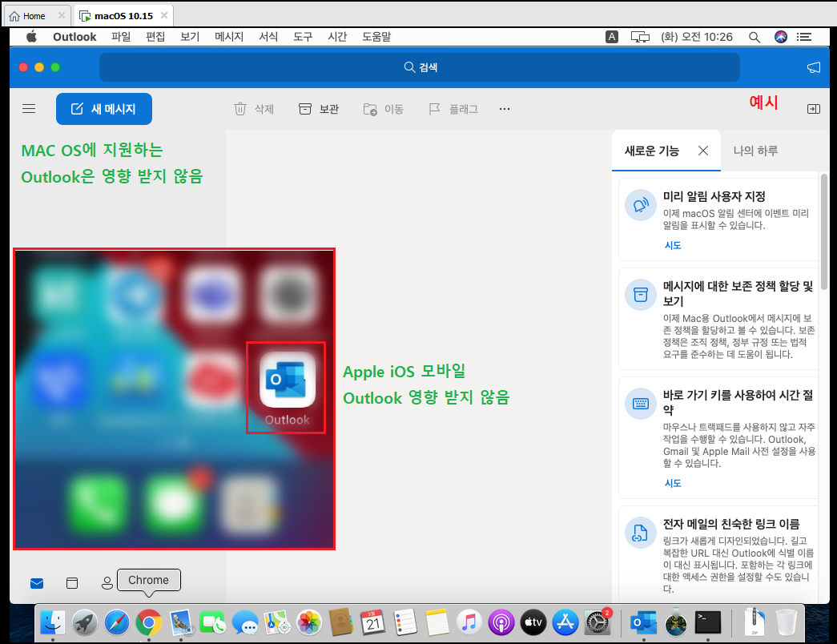The height and width of the screenshot is (644, 837).
Task: Click the link document icon of 전자 메일 card
Action: coord(641,533)
